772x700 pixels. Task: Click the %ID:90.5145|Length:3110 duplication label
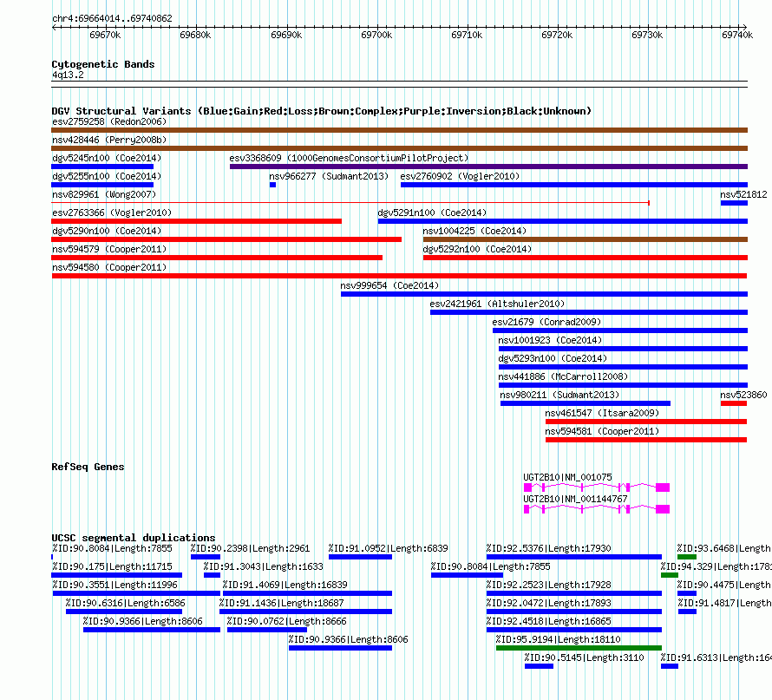point(584,657)
